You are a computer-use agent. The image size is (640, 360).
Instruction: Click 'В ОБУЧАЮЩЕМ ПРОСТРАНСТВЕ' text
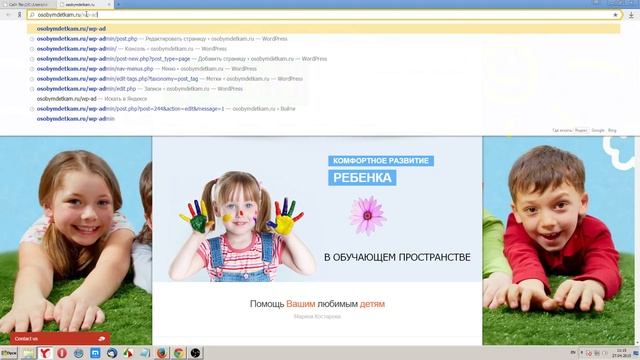point(397,257)
